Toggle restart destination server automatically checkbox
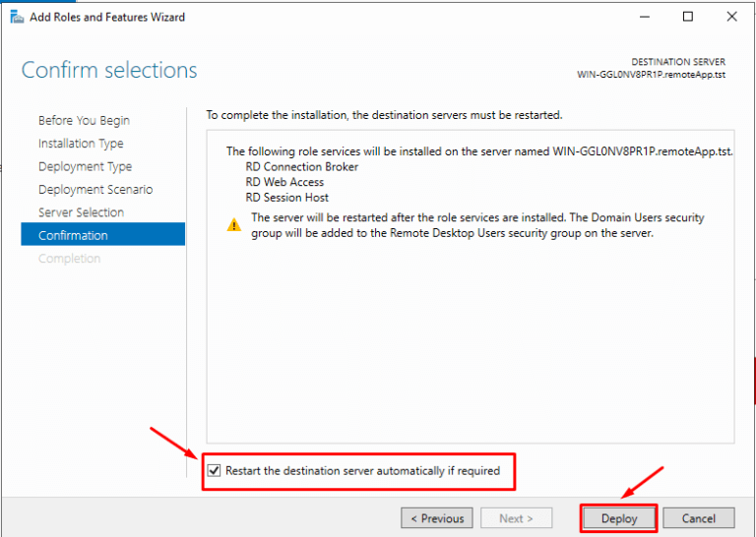This screenshot has width=756, height=537. pyautogui.click(x=215, y=471)
